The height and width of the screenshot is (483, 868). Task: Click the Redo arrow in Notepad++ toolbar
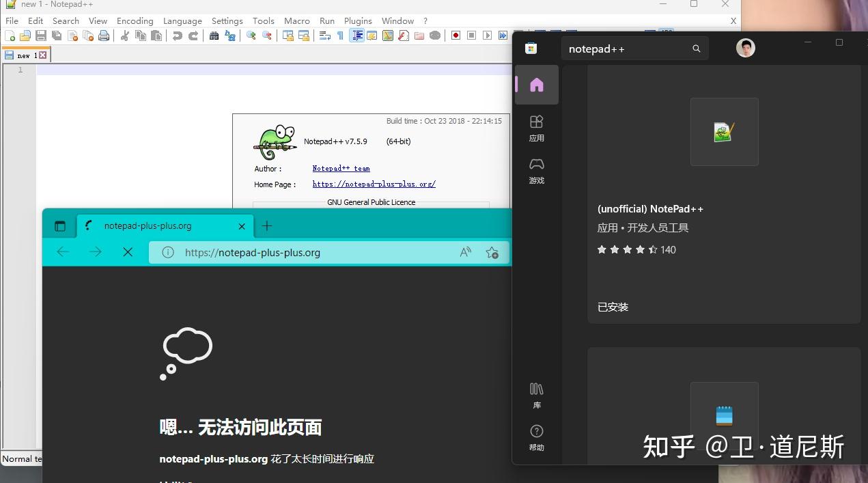point(193,36)
